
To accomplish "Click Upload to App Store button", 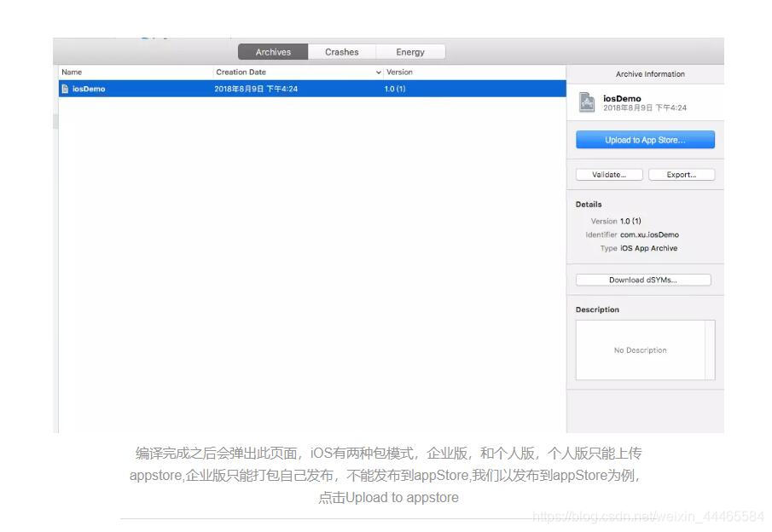I will click(x=645, y=140).
